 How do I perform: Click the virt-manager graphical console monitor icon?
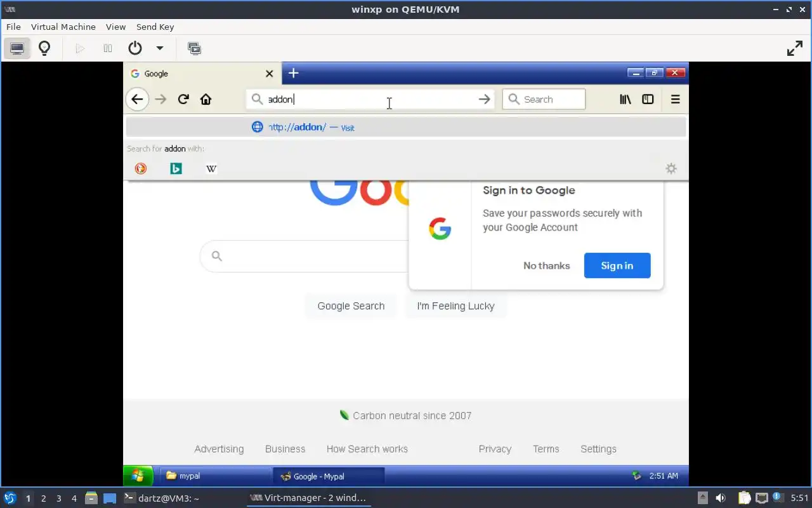17,48
